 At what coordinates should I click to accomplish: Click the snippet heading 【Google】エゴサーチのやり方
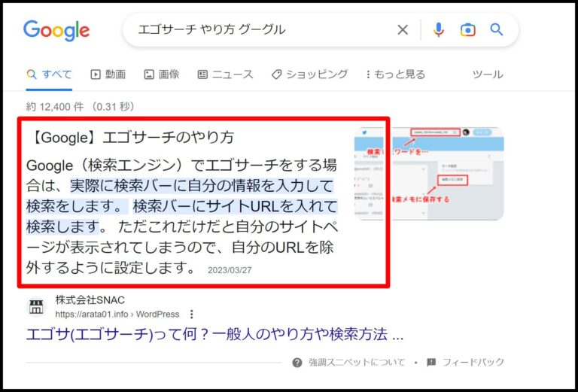[x=132, y=138]
